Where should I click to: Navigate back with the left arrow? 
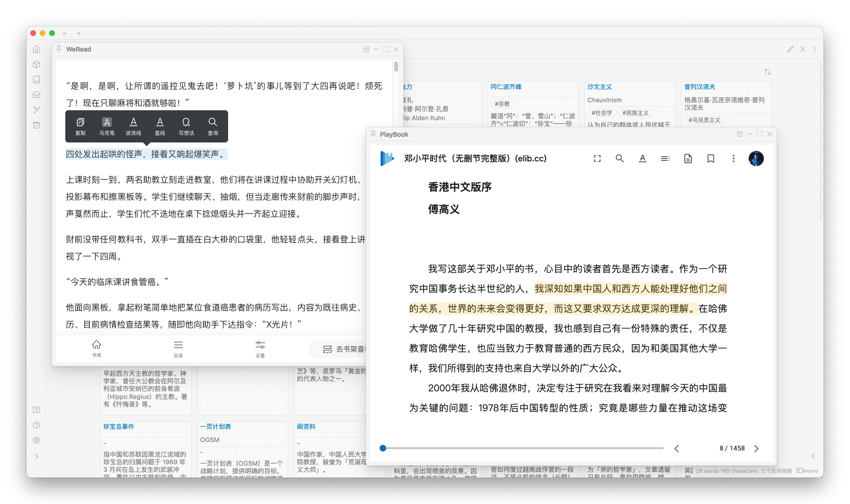(x=65, y=33)
